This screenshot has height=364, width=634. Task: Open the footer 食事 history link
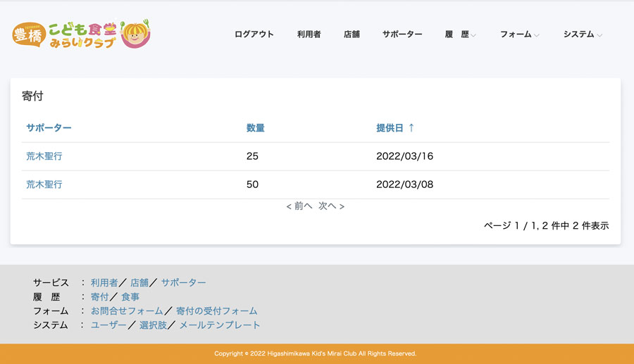click(x=130, y=296)
